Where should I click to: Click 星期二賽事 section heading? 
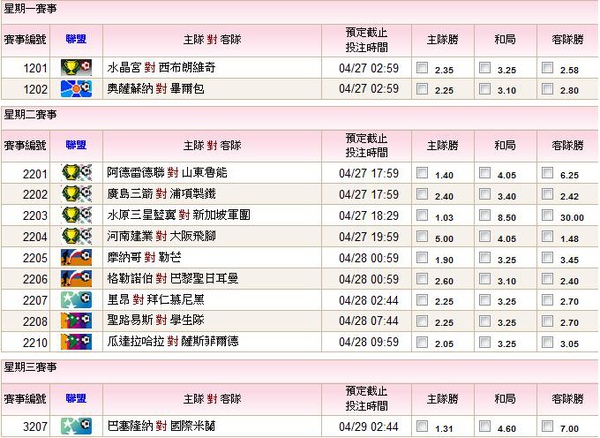click(x=30, y=114)
